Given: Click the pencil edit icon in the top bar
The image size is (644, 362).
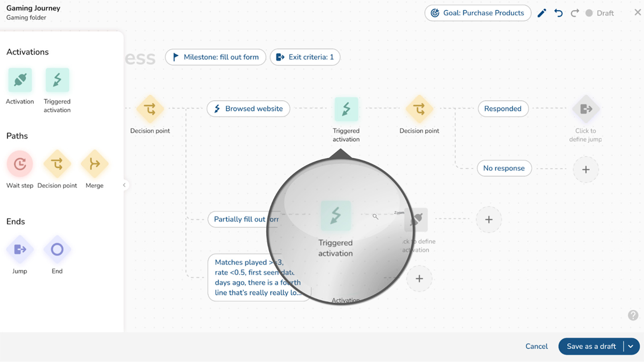Looking at the screenshot, I should click(x=541, y=12).
